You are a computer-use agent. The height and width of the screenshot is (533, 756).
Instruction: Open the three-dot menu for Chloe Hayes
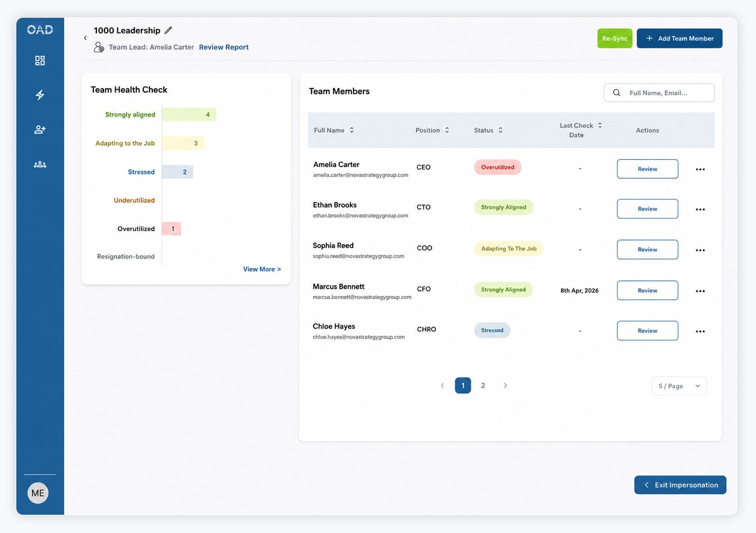[700, 332]
